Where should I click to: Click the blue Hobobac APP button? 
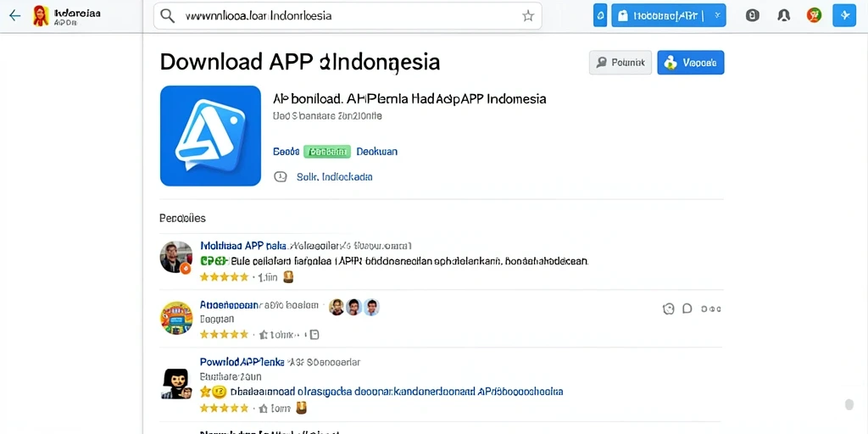click(x=668, y=15)
